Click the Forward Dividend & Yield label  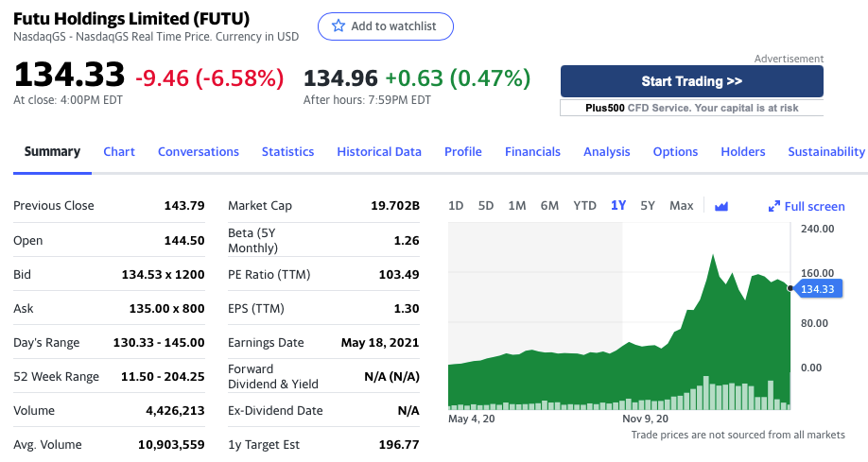(x=273, y=376)
